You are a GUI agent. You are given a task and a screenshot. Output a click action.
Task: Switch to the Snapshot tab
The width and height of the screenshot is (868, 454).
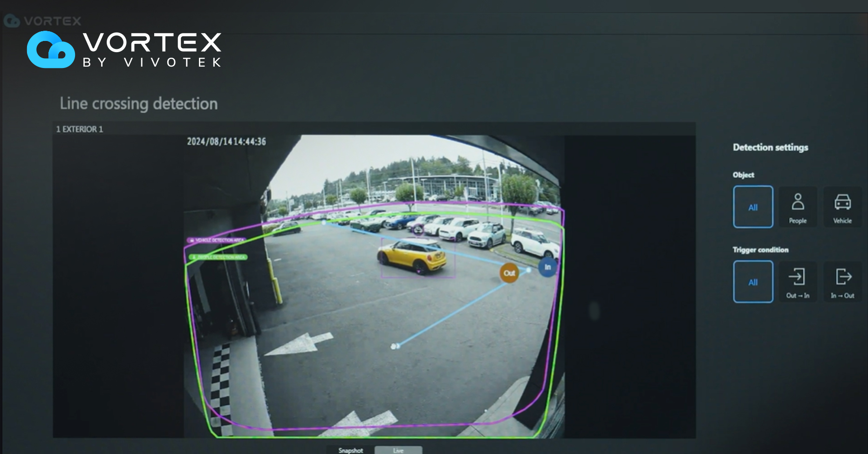(x=351, y=450)
